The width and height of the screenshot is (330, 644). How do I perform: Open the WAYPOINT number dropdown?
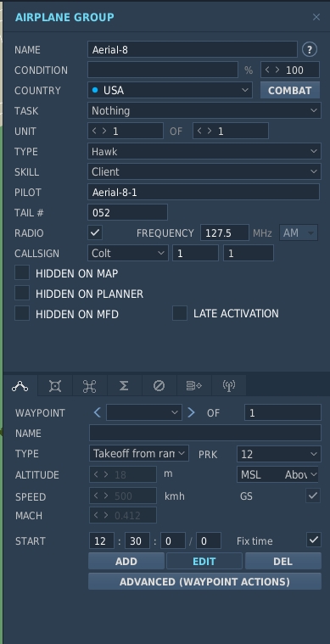(144, 412)
